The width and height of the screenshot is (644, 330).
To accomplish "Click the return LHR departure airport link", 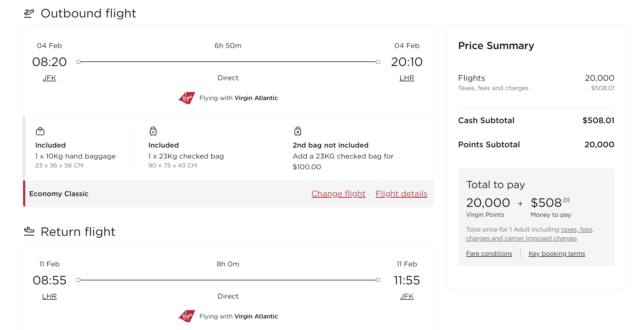I will pos(49,296).
